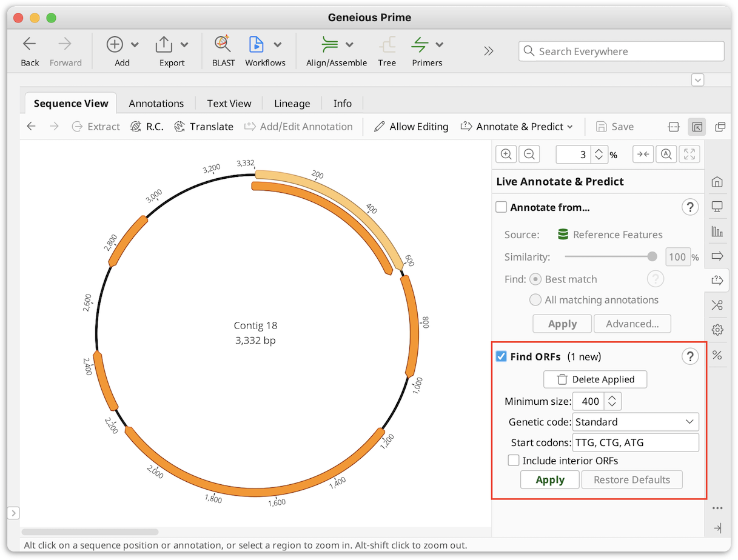The image size is (738, 560).
Task: Click the horizontal scrollbar under the viewer
Action: coord(90,532)
